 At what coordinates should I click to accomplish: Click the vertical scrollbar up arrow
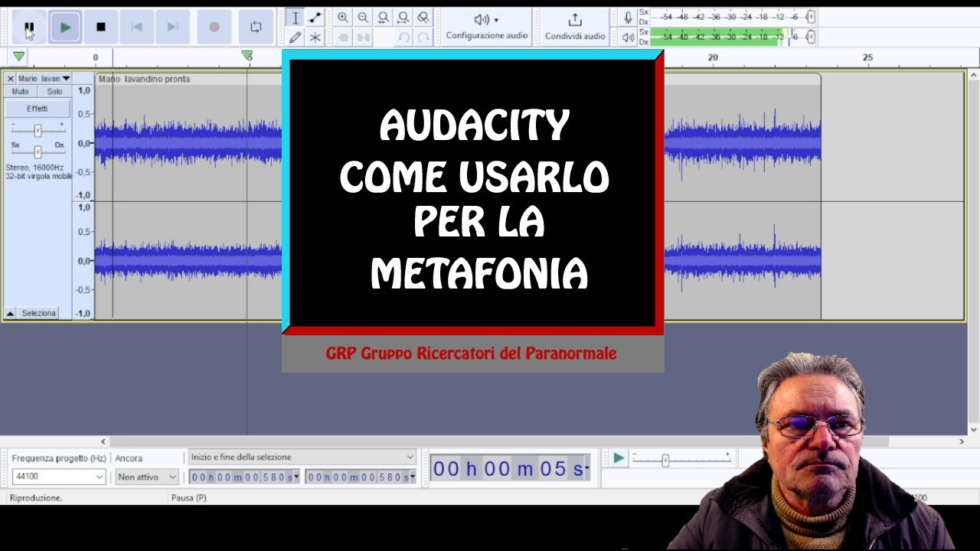[x=973, y=74]
